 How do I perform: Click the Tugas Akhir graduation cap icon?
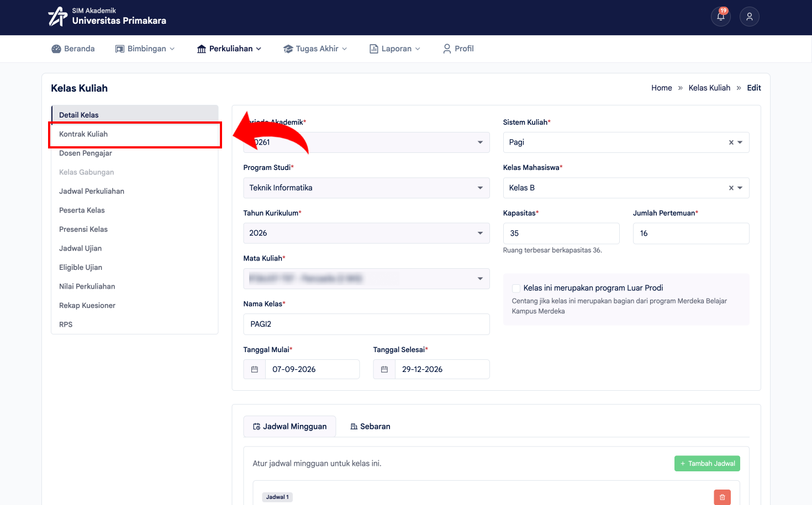tap(288, 49)
